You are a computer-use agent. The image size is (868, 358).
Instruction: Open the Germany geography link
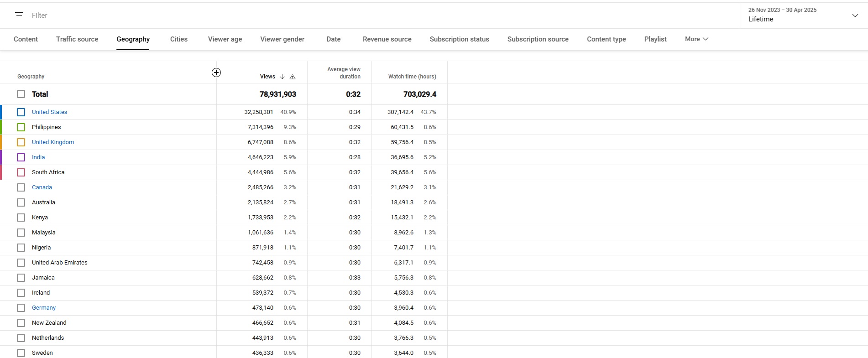44,308
